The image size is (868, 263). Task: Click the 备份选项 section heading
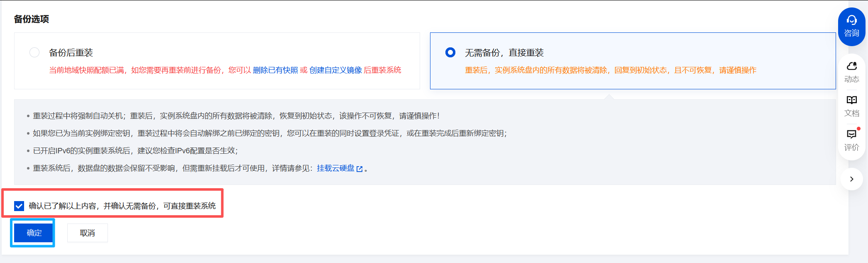tap(32, 19)
